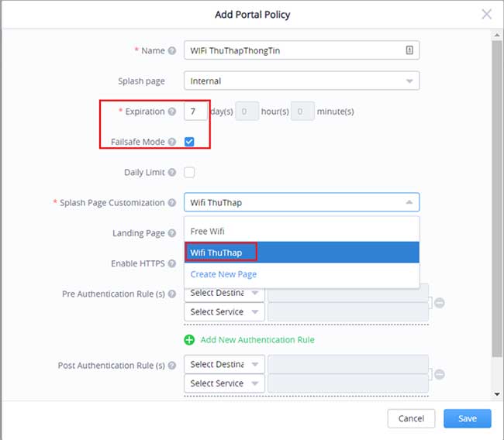Click the Splash Page Customization help icon

coord(172,203)
